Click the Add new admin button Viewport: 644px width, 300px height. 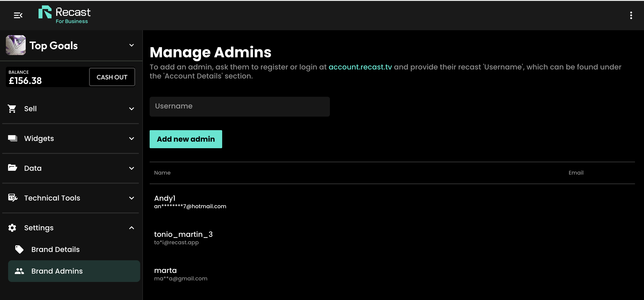tap(185, 139)
